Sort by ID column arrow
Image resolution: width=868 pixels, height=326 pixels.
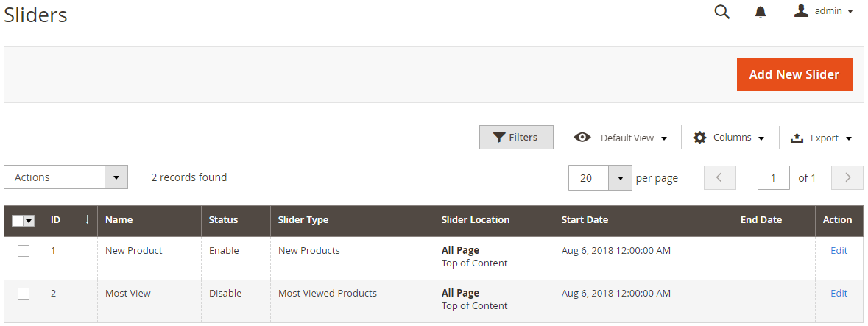pos(87,219)
